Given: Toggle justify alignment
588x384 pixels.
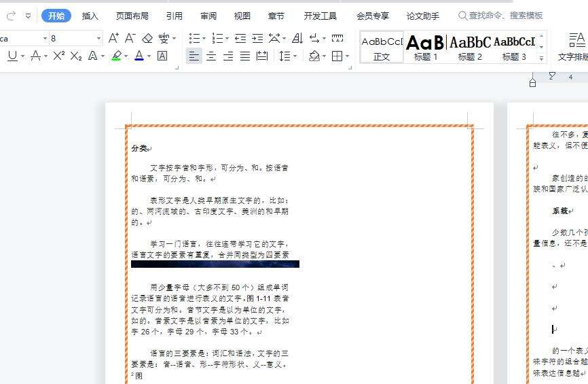Looking at the screenshot, I should click(245, 56).
